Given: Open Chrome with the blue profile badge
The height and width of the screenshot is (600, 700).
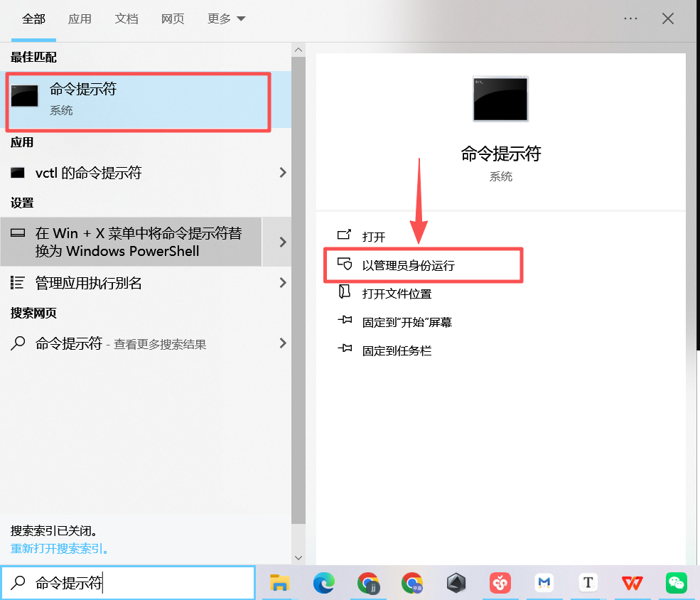Looking at the screenshot, I should click(x=412, y=583).
